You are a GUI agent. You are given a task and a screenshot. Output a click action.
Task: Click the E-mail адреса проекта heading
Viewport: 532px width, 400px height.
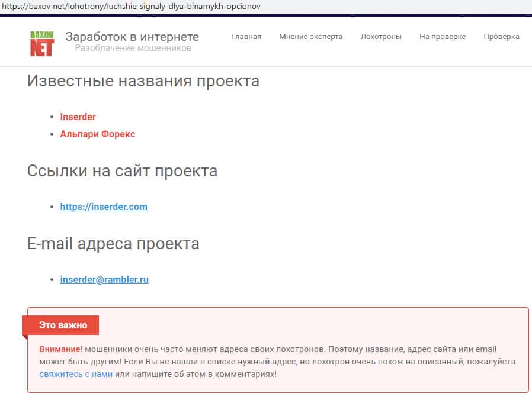113,244
